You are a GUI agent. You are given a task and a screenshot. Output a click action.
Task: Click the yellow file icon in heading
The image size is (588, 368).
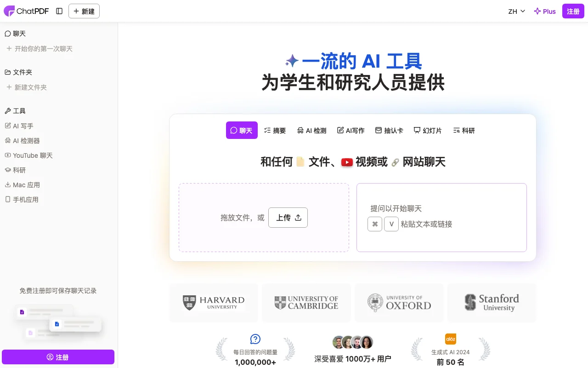300,162
